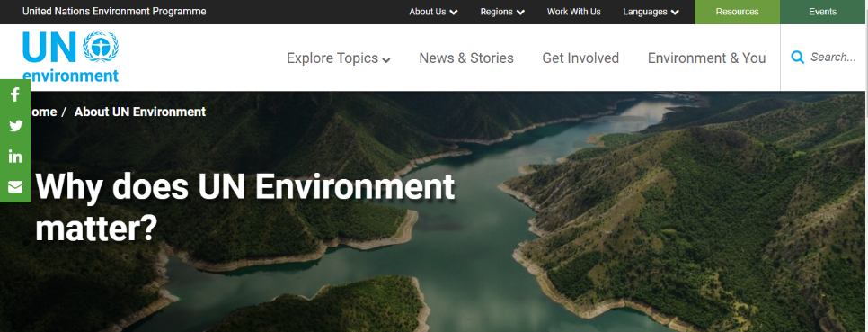Focus the Search input field
Viewport: 868px width, 332px height.
pos(833,57)
